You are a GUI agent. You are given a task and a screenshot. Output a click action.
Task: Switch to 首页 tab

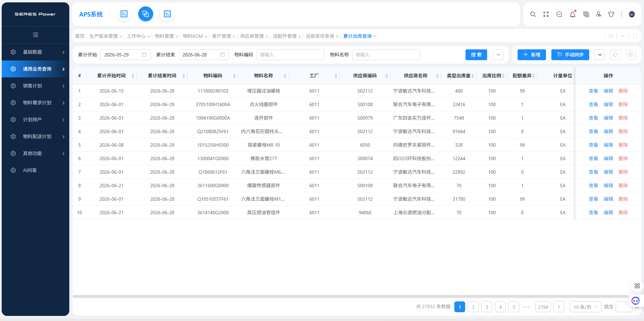pos(80,36)
